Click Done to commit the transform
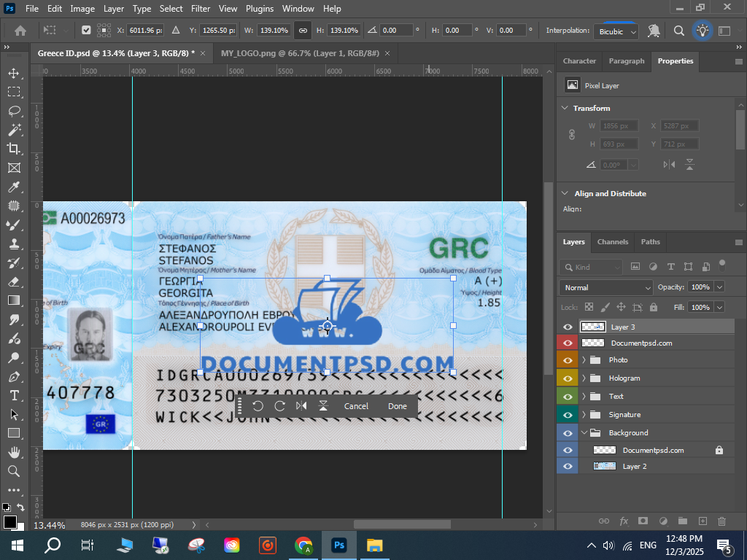 (x=398, y=406)
